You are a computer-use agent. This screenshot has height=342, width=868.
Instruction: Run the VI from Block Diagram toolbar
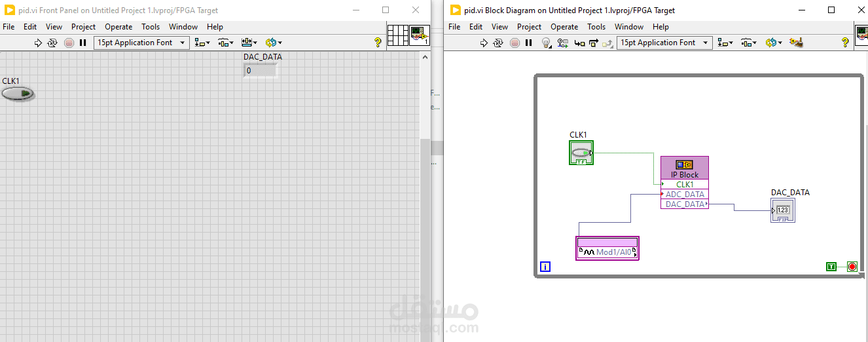click(x=484, y=43)
